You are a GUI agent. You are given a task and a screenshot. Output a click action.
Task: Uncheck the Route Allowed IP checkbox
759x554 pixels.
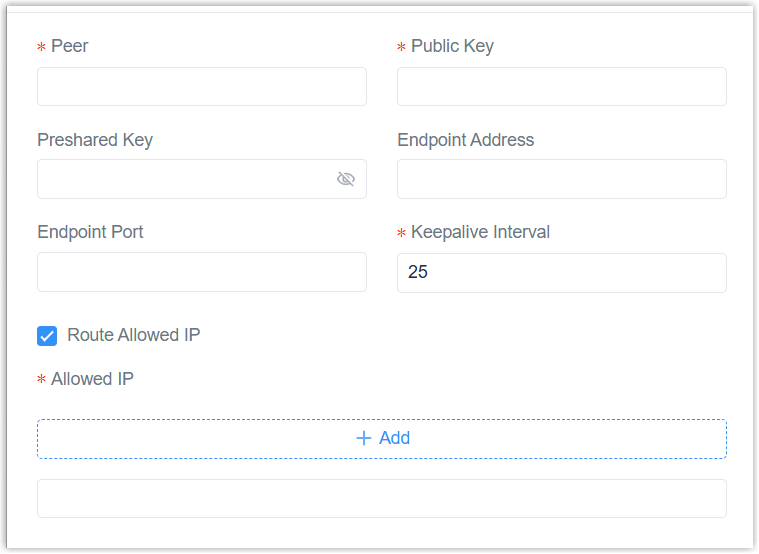(x=47, y=336)
